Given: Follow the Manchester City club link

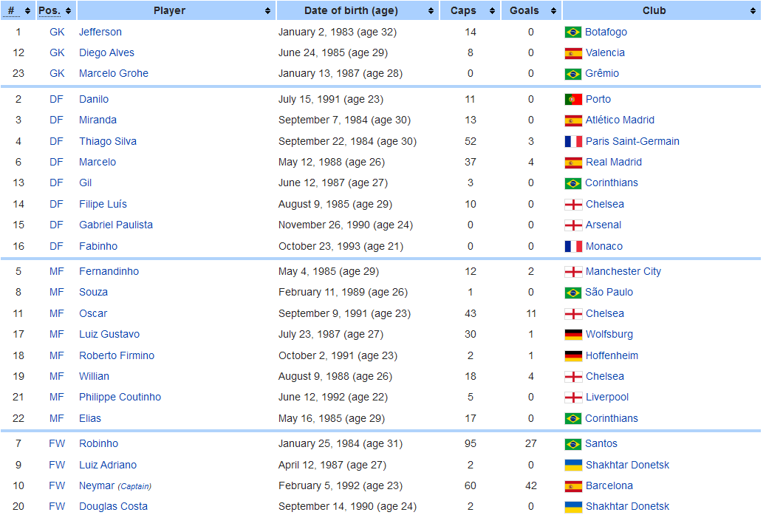Looking at the screenshot, I should (x=623, y=272).
